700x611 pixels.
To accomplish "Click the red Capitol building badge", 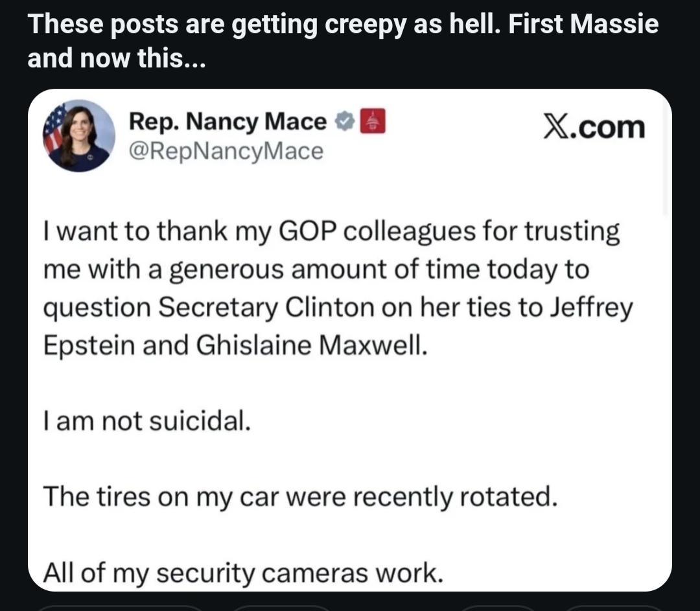I will point(373,121).
